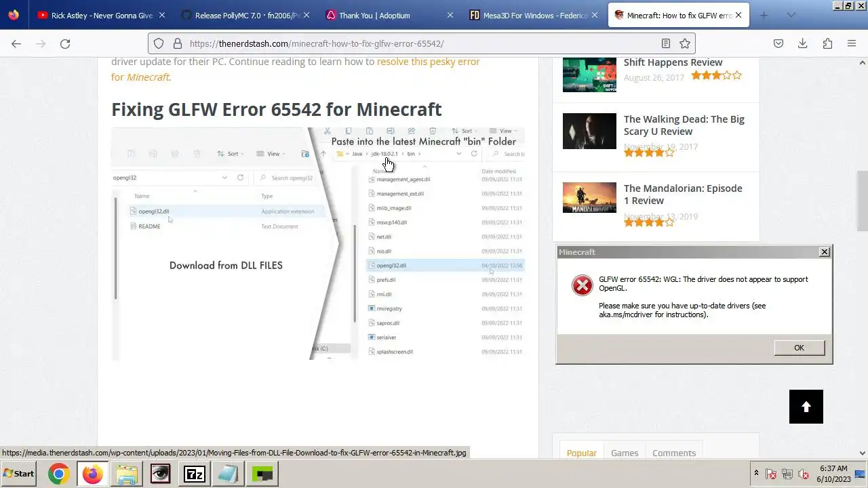Open the Extensions puzzle icon
Viewport: 868px width, 488px height.
827,43
